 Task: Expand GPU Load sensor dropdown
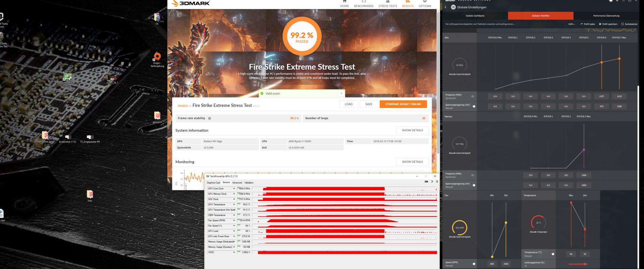[x=234, y=231]
